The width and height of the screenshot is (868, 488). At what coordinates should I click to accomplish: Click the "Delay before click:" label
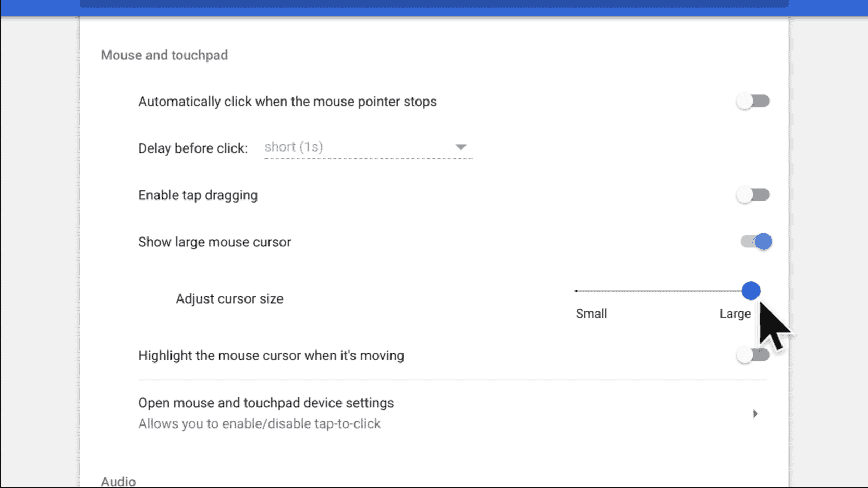[192, 148]
